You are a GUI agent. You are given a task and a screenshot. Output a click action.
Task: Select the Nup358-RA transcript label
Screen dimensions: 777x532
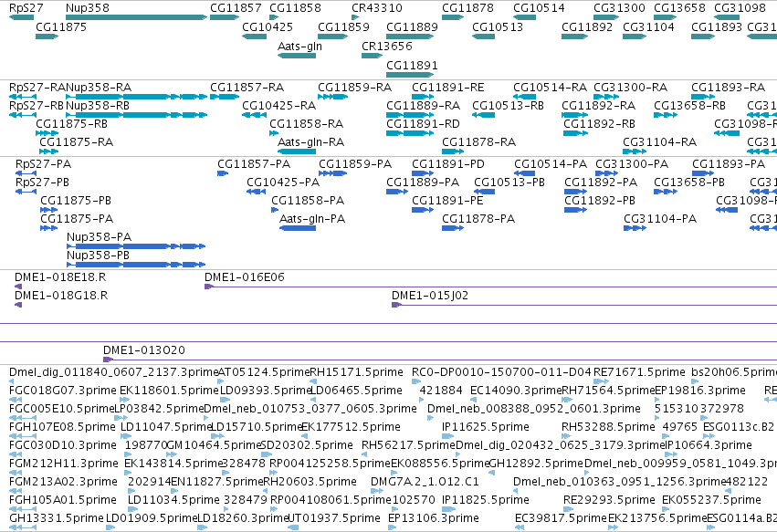99,88
